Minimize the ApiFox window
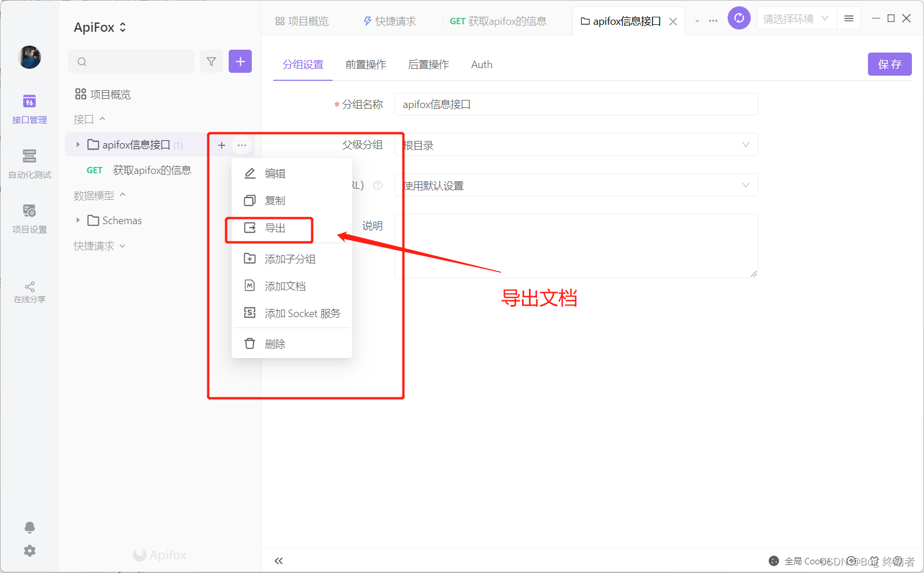Screen dimensions: 924x573 875,18
